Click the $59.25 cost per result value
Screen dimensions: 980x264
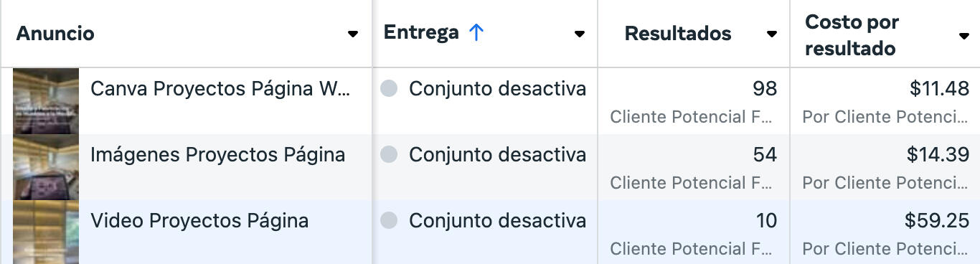[938, 221]
